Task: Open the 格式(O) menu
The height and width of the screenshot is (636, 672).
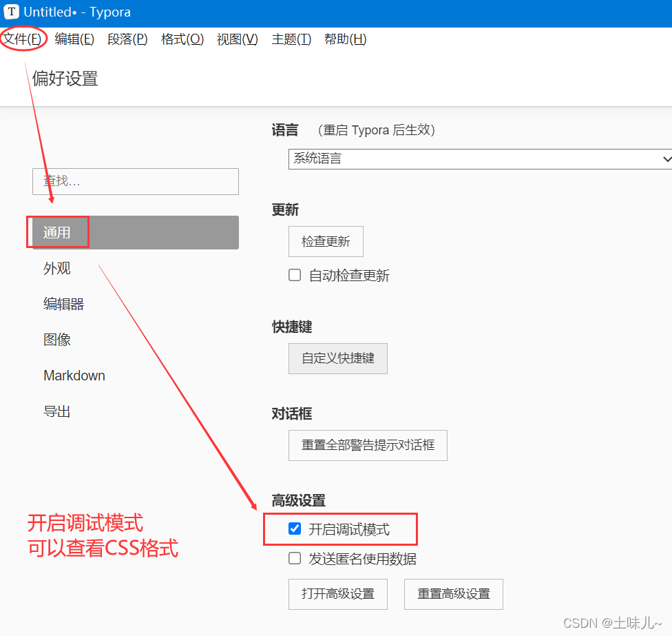Action: point(182,39)
